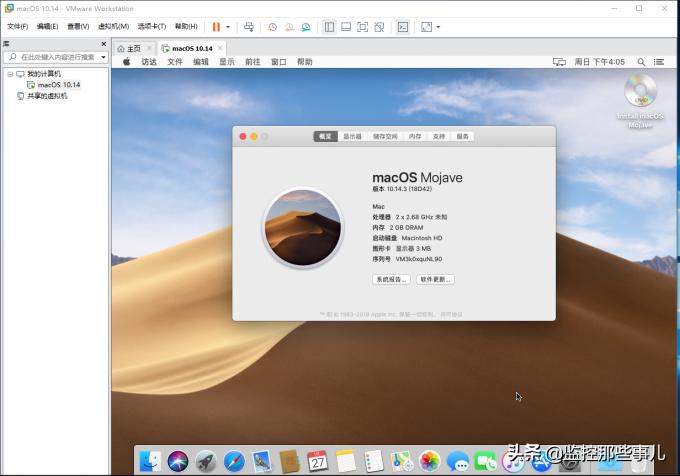Open Safari from the Dock
Screen dimensions: 680x476
coord(234,461)
